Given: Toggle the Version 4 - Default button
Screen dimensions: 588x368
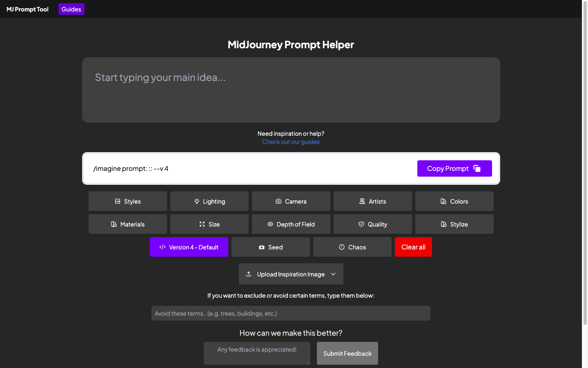Looking at the screenshot, I should click(x=189, y=247).
